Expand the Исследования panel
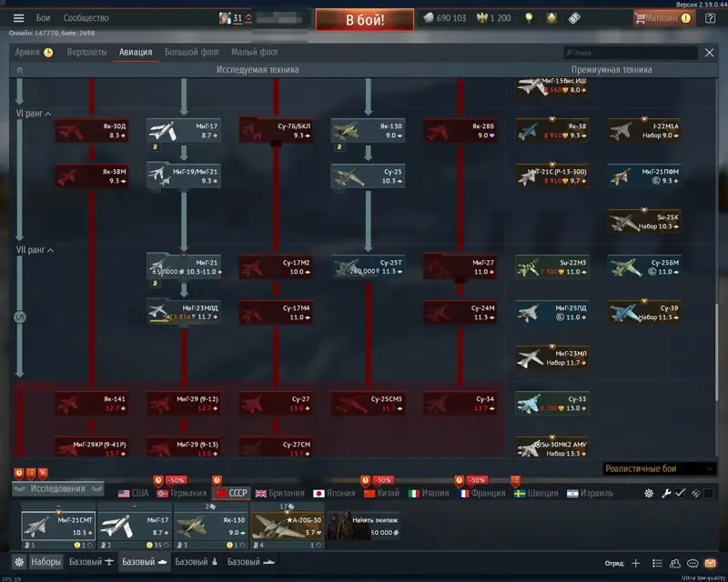Image resolution: width=728 pixels, height=582 pixels. pyautogui.click(x=57, y=488)
